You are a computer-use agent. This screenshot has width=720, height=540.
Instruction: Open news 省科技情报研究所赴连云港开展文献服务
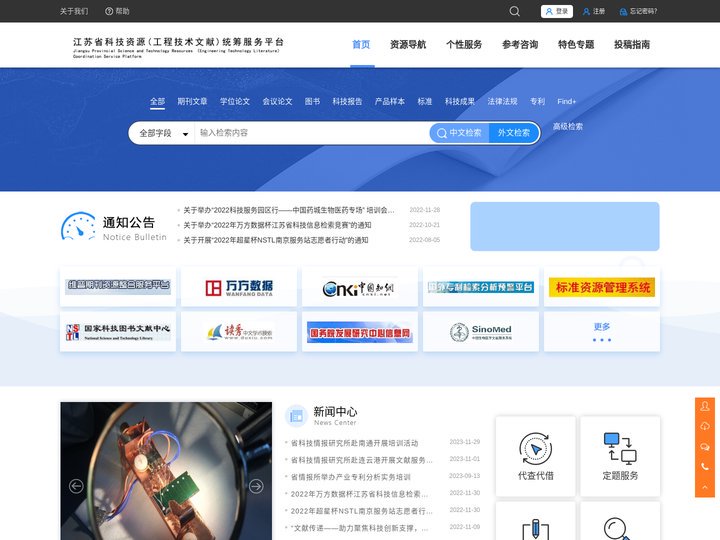click(361, 460)
